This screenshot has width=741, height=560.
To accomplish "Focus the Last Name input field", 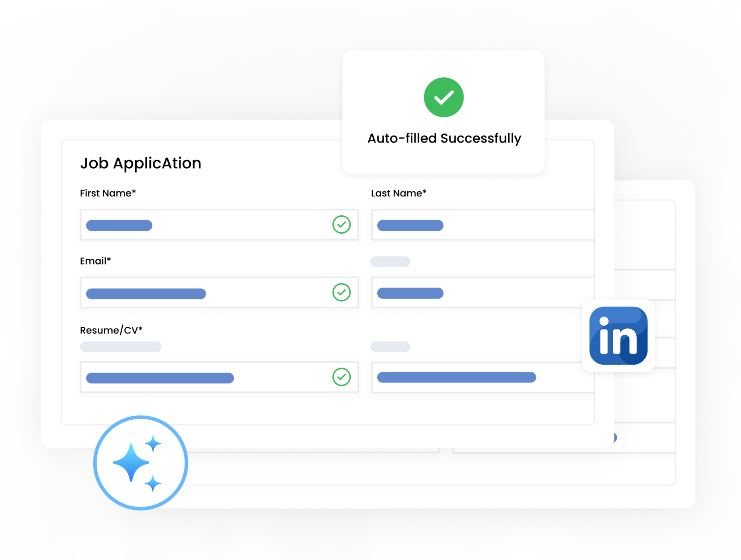I will point(483,225).
